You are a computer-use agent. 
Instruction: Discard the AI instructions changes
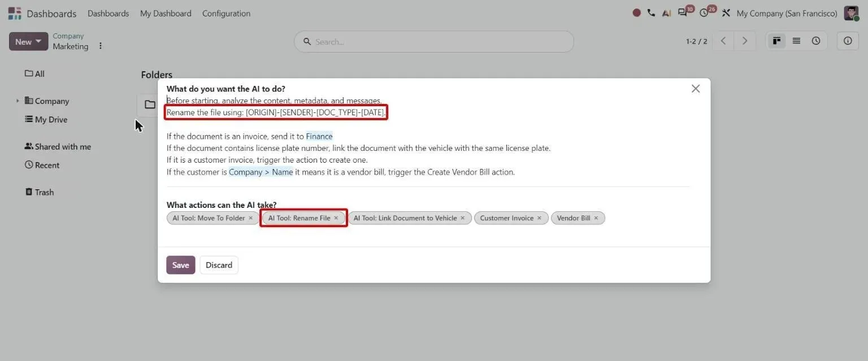point(219,265)
